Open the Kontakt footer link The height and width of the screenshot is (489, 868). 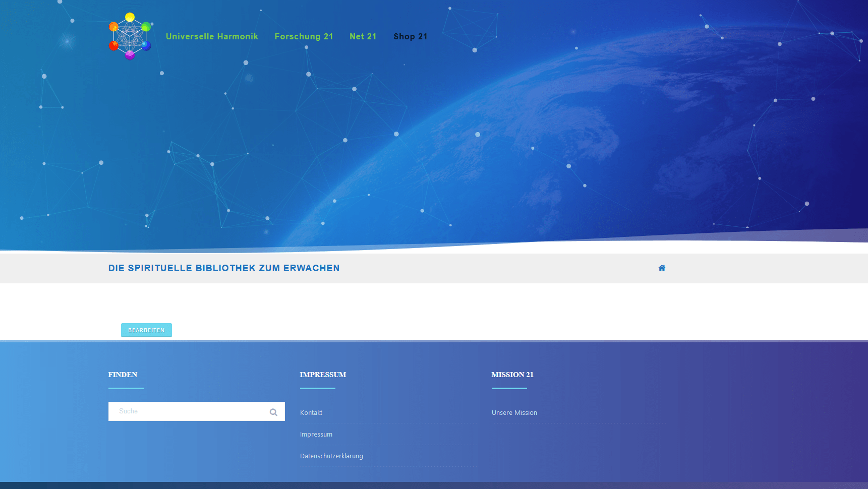coord(311,412)
